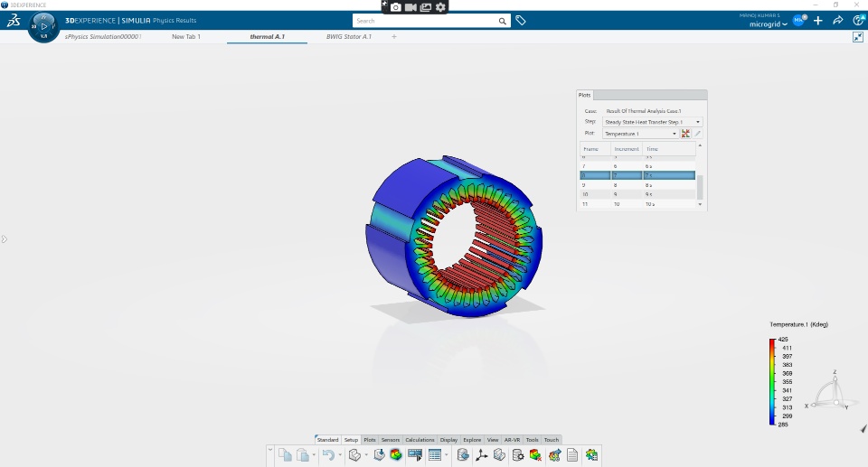
Task: Click the filmstrip animation play icon
Action: [415, 455]
